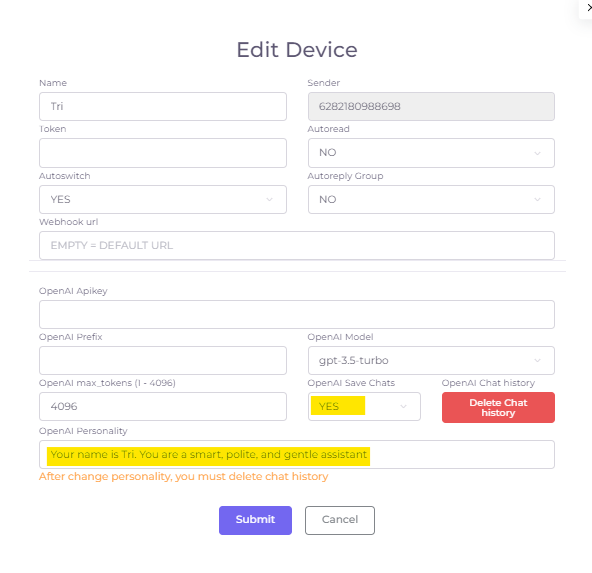Click the Autoreply Group chevron icon
Viewport: 592px width, 573px height.
537,199
